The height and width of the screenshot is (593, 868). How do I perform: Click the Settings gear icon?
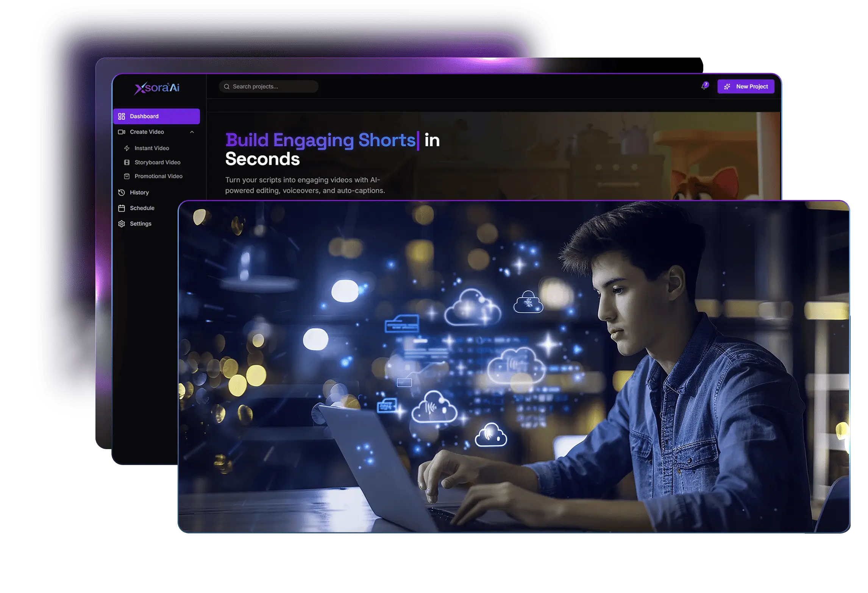(122, 223)
